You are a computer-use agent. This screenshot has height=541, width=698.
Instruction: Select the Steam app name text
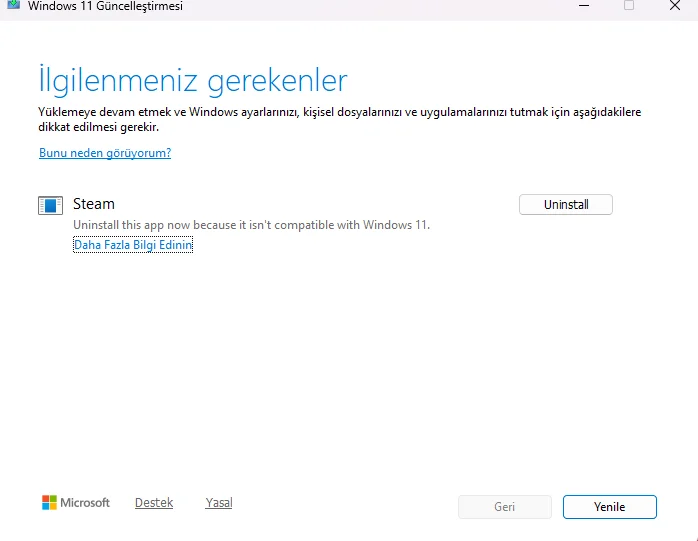tap(93, 203)
